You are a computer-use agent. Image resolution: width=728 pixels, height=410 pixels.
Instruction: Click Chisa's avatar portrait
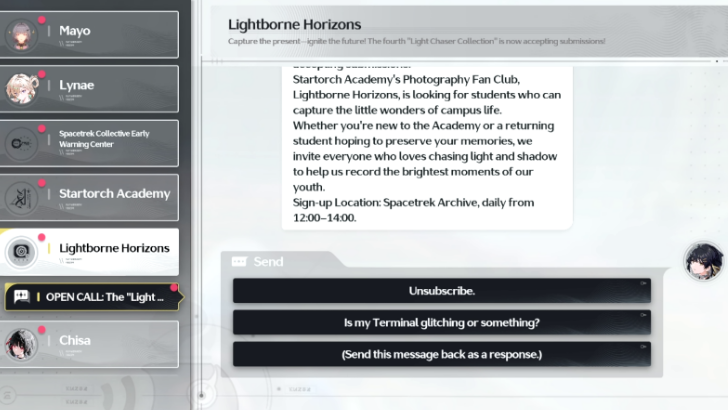(x=22, y=344)
